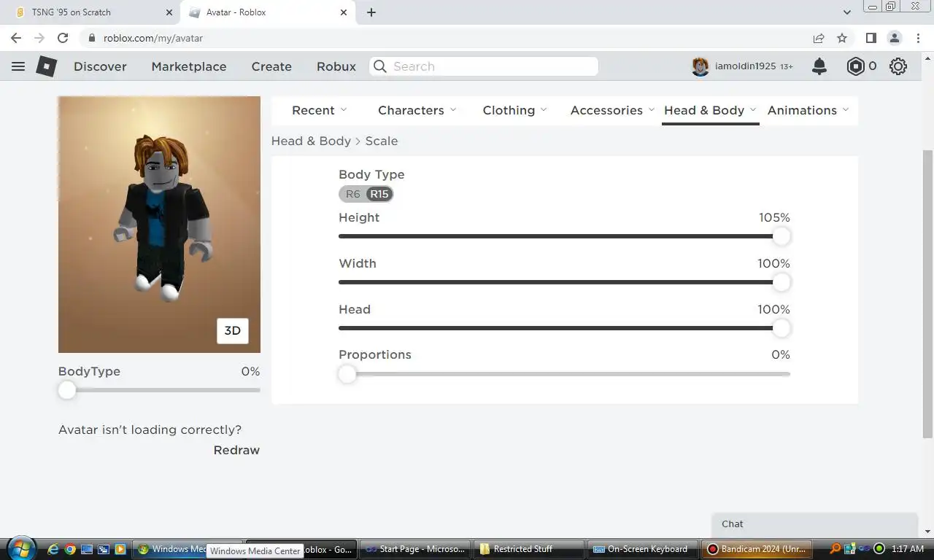
Task: Go forward with browser forward arrow
Action: pos(39,38)
